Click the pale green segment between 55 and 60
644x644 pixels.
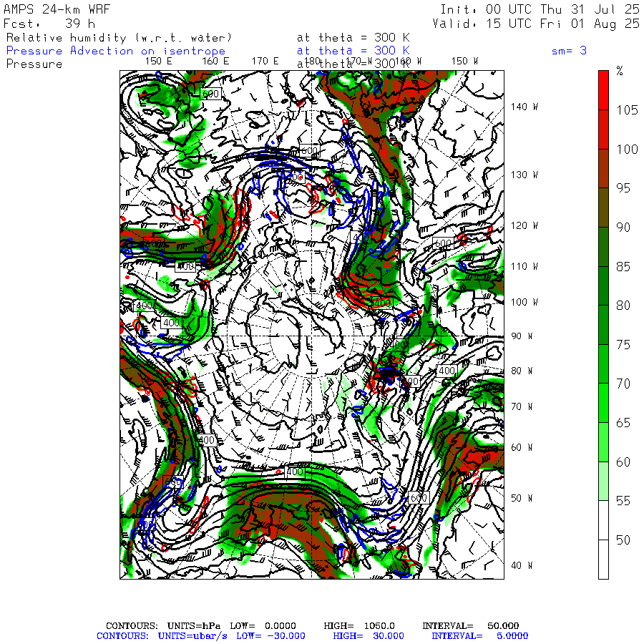603,481
